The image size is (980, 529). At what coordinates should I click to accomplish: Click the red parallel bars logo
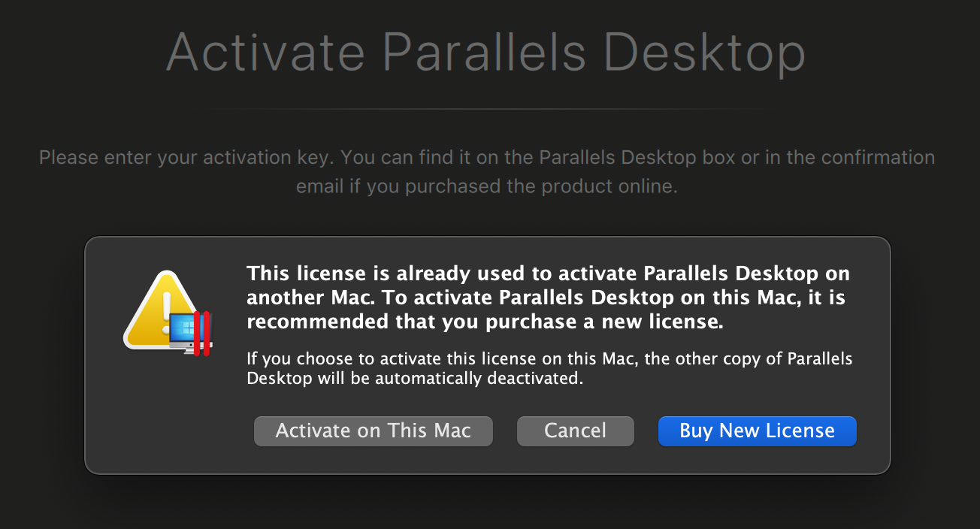[201, 333]
